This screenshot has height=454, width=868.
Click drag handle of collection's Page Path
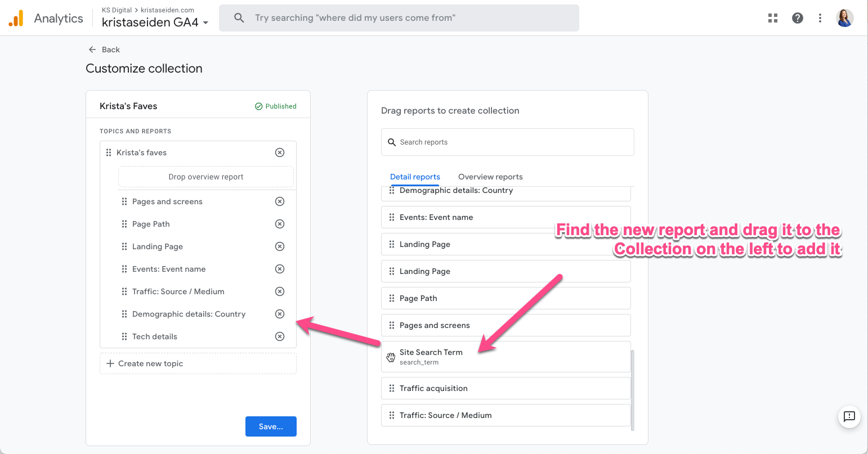(x=124, y=224)
